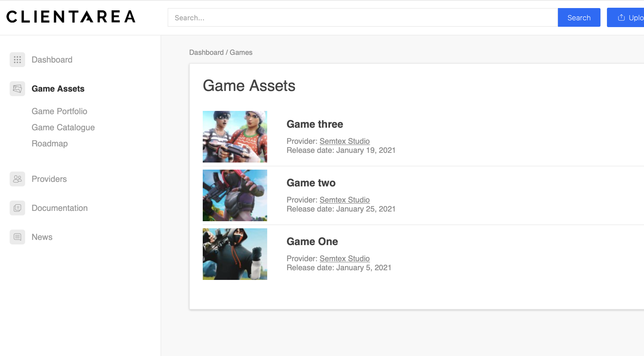Screen dimensions: 644x356
Task: Click the Providers people icon
Action: point(17,179)
